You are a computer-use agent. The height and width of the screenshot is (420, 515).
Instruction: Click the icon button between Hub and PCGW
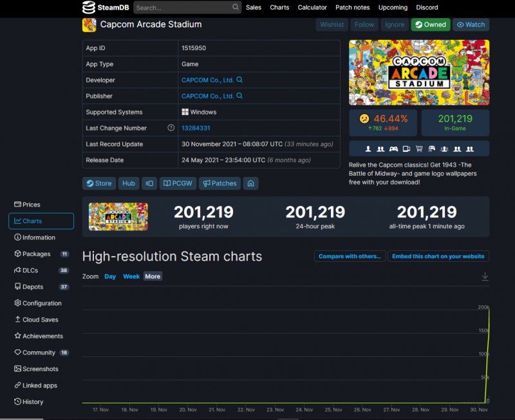(x=149, y=183)
